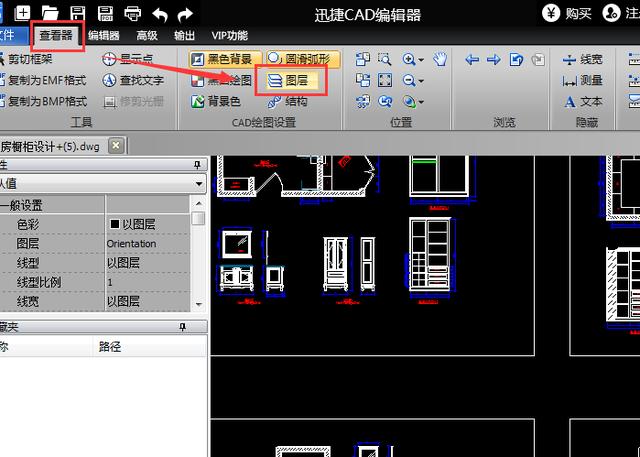This screenshot has height=457, width=640.
Task: Switch to the 输出 output tab
Action: 184,36
